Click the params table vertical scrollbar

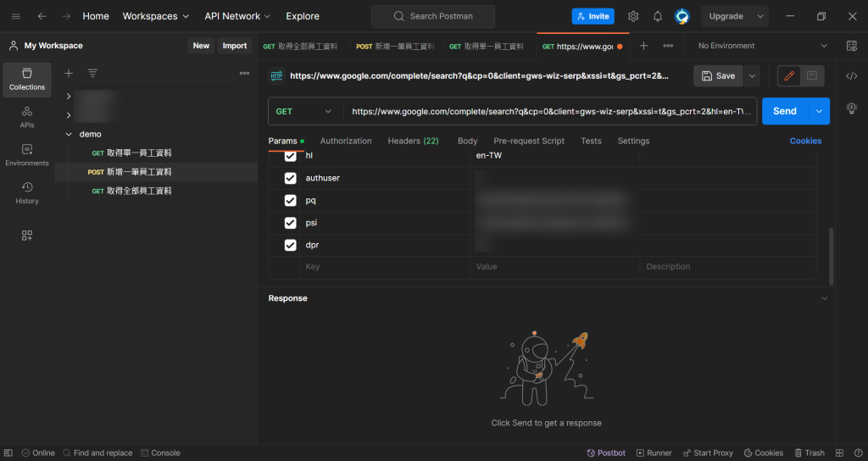click(x=831, y=256)
